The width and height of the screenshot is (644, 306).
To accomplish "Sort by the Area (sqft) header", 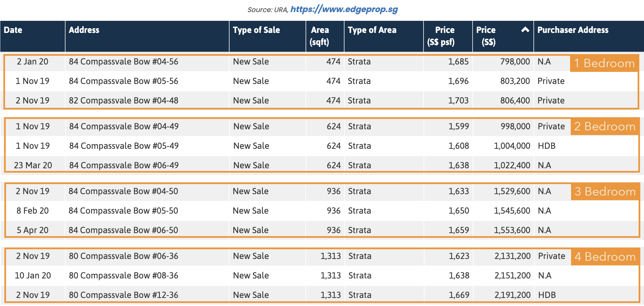I will [325, 36].
